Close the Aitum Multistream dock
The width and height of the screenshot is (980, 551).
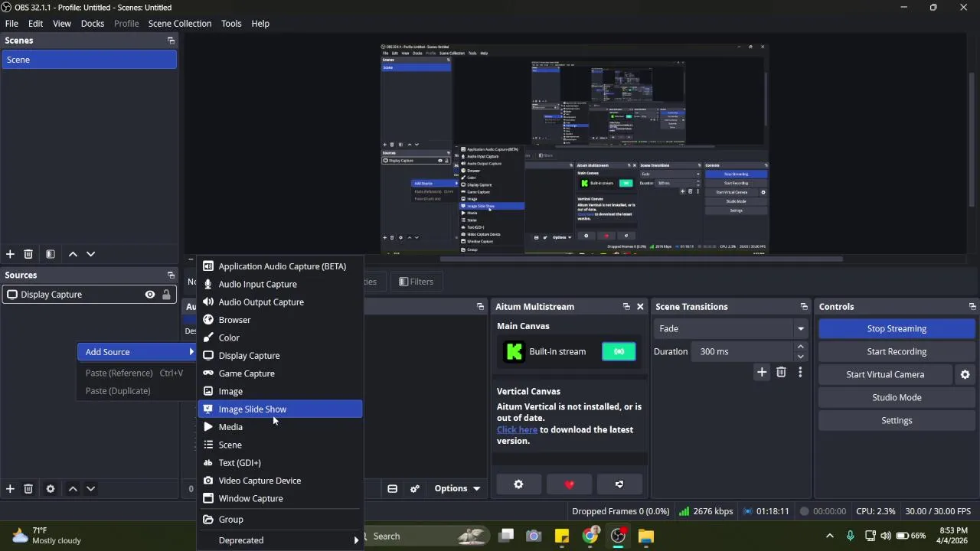tap(640, 307)
